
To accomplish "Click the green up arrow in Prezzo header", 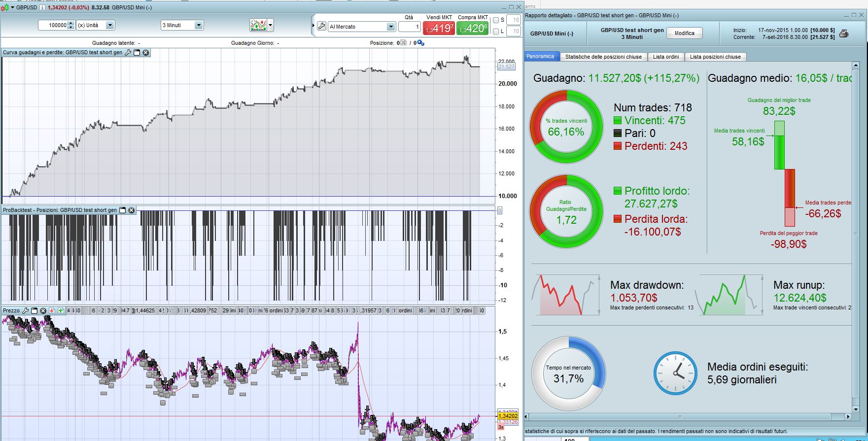I will pyautogui.click(x=61, y=310).
